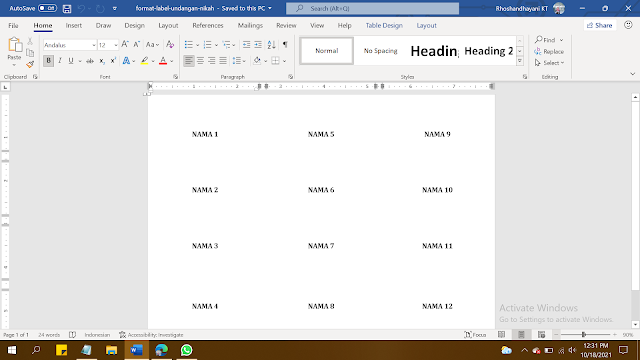Open the Table Design tab

[x=384, y=25]
